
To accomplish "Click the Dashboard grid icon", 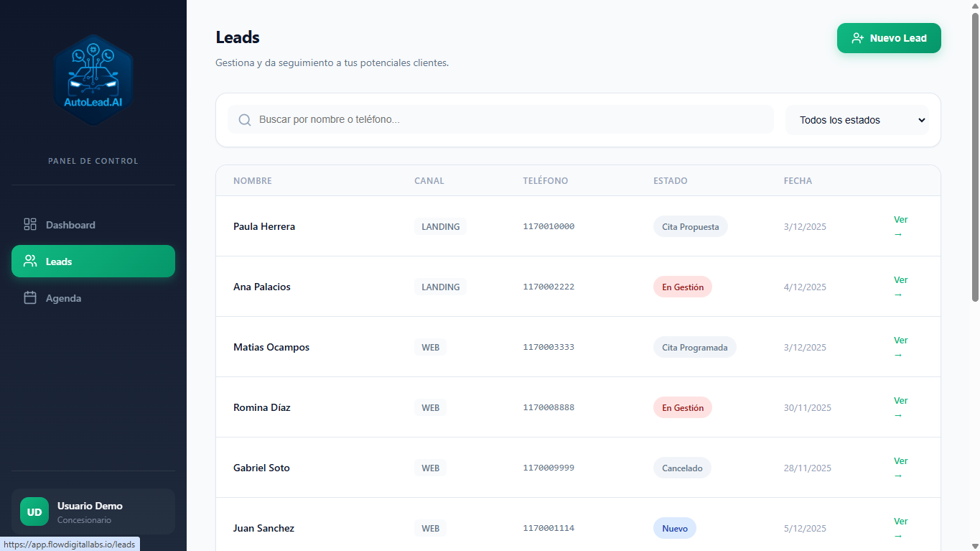I will [x=30, y=225].
